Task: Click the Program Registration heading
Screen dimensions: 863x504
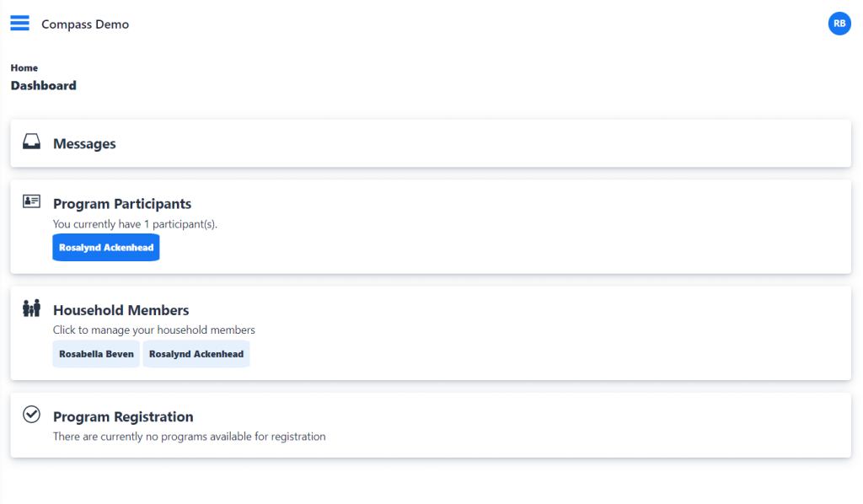Action: coord(123,416)
